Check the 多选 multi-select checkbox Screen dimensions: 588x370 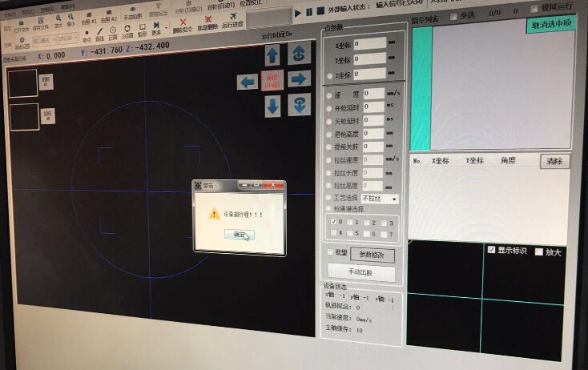click(453, 15)
